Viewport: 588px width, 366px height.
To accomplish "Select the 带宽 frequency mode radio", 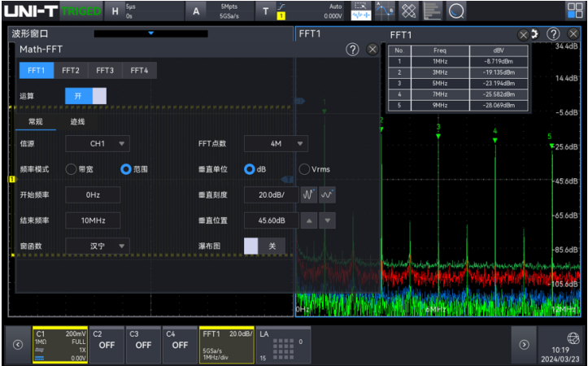I will pyautogui.click(x=71, y=169).
